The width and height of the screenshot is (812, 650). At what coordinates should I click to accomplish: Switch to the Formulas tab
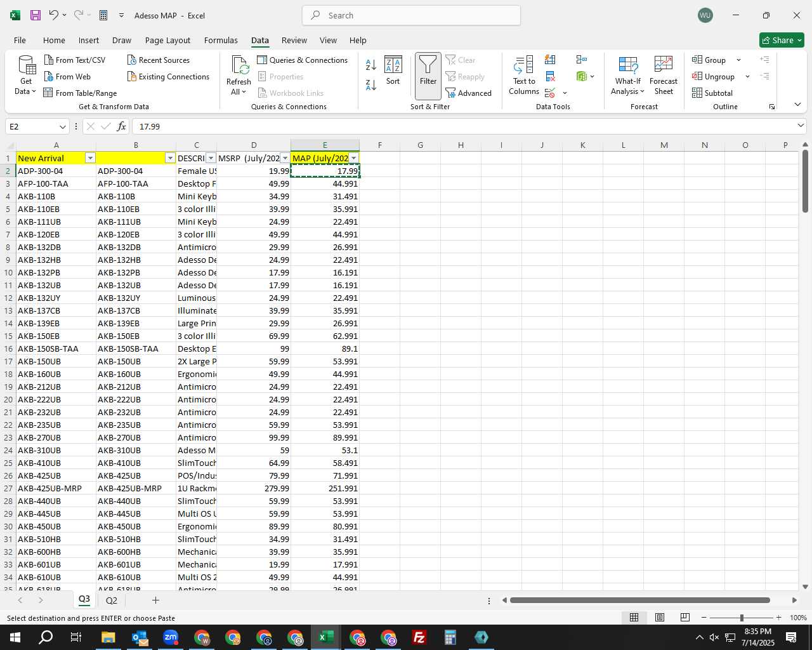point(221,40)
